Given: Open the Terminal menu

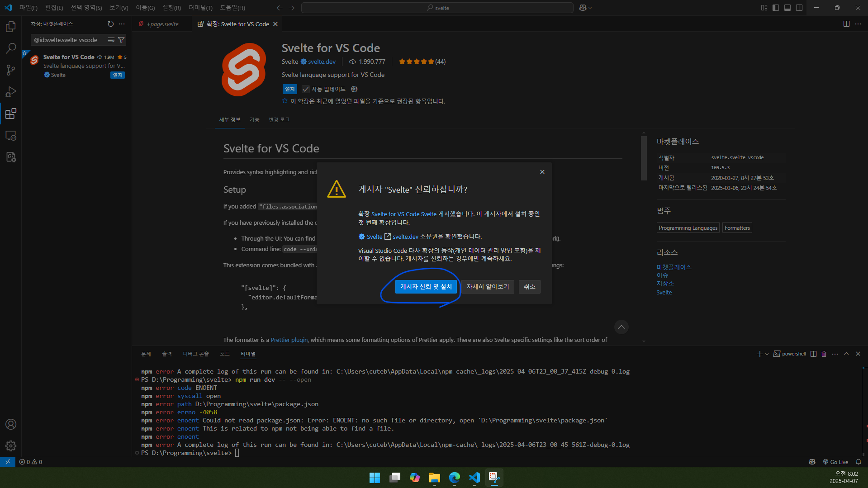Looking at the screenshot, I should click(x=200, y=8).
